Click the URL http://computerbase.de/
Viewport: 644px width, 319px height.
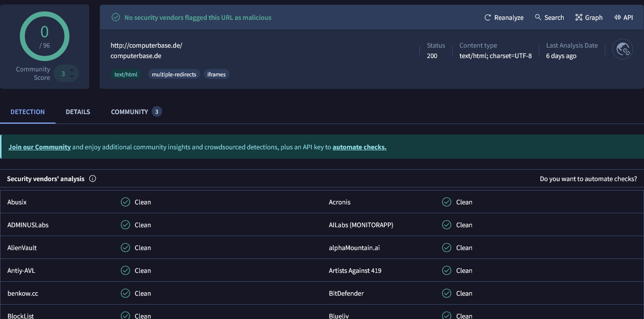coord(146,45)
